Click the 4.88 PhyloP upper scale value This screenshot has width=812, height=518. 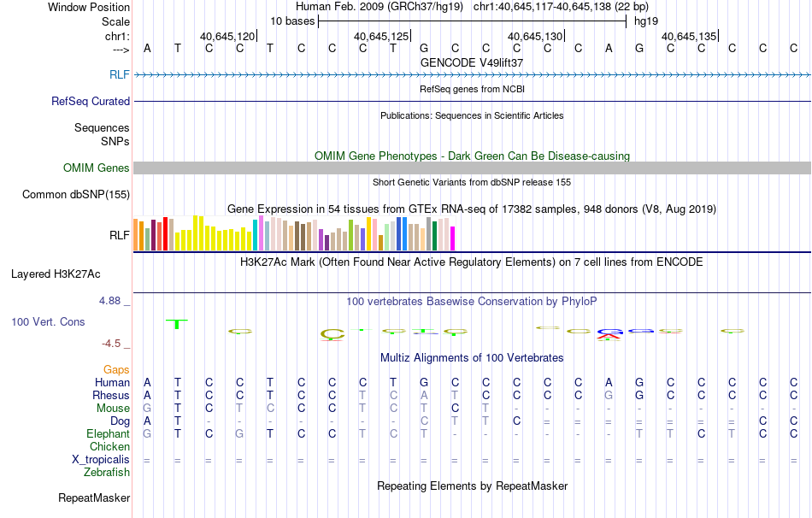(x=109, y=301)
